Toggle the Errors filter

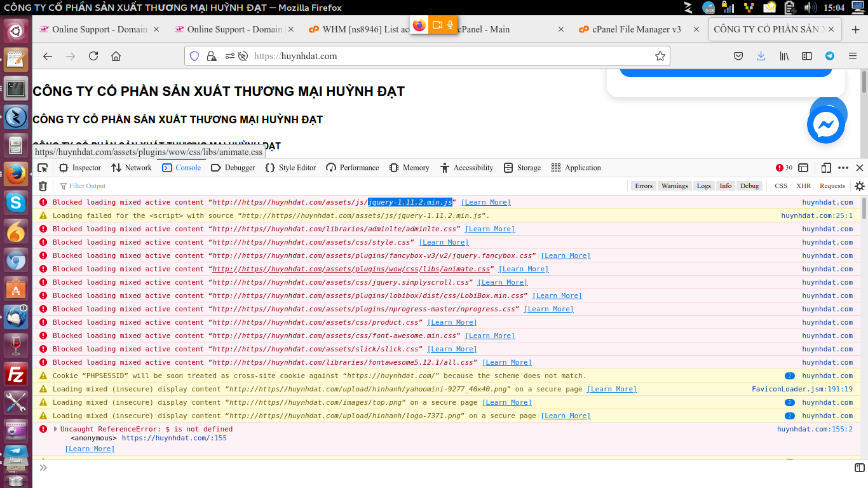pos(644,186)
